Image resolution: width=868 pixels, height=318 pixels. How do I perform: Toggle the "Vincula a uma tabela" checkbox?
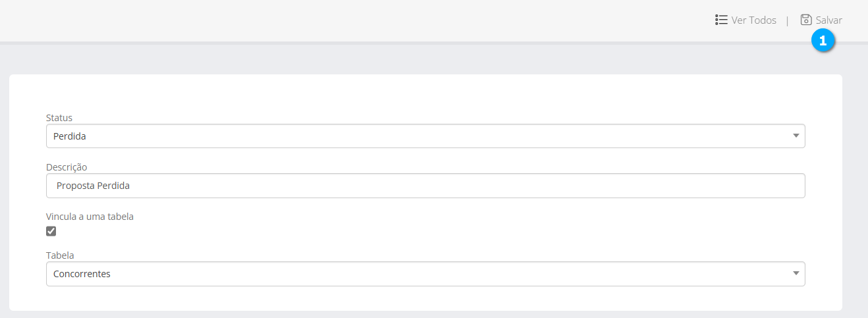pyautogui.click(x=51, y=231)
